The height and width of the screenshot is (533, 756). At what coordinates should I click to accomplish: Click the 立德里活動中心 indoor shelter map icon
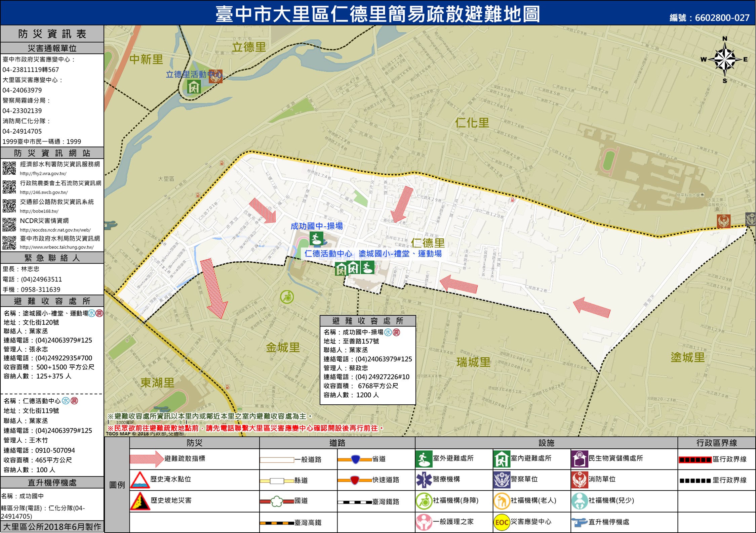[194, 87]
